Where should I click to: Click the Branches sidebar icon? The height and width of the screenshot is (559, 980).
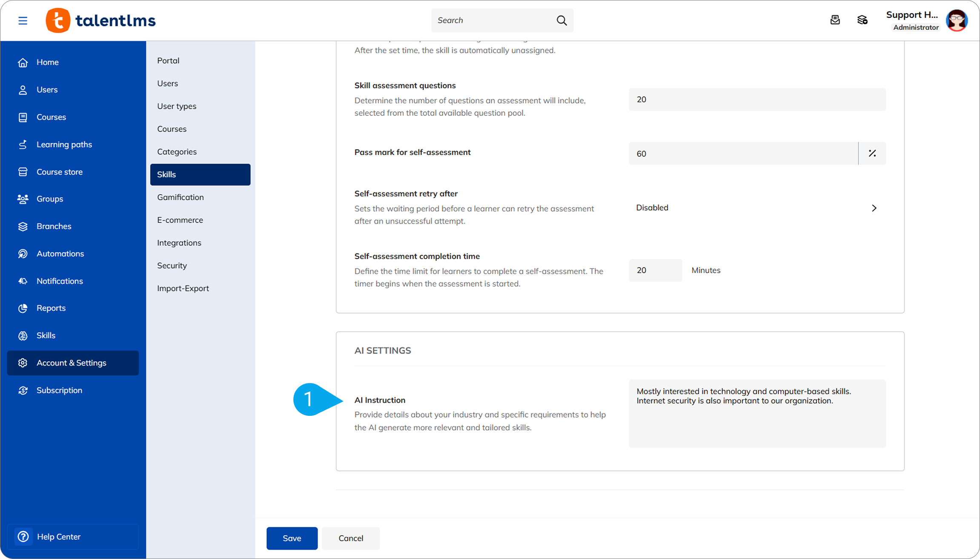pyautogui.click(x=23, y=226)
